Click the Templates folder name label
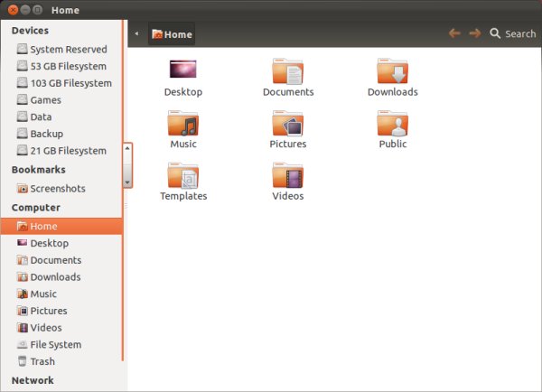Viewport: 542px width, 392px height. point(183,196)
